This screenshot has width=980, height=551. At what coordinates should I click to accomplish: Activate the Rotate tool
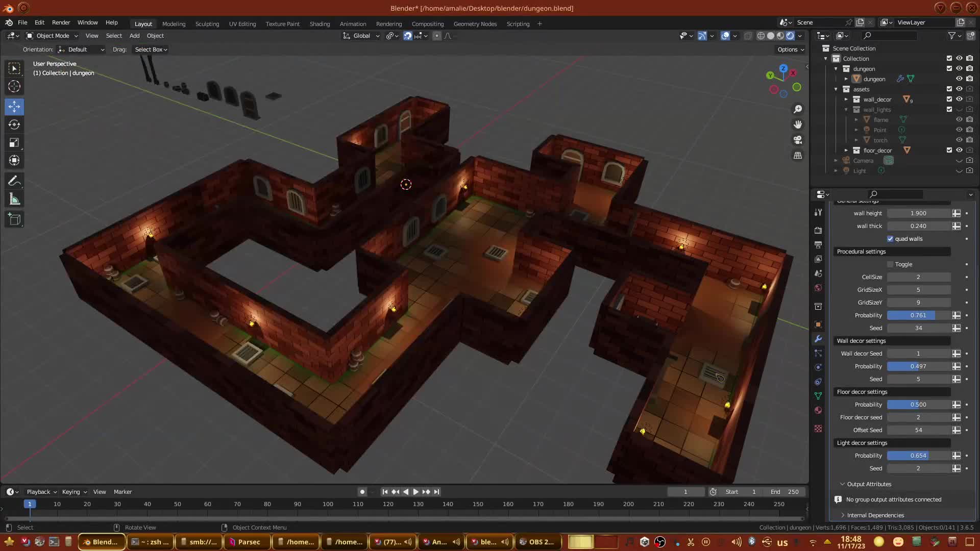tap(14, 124)
